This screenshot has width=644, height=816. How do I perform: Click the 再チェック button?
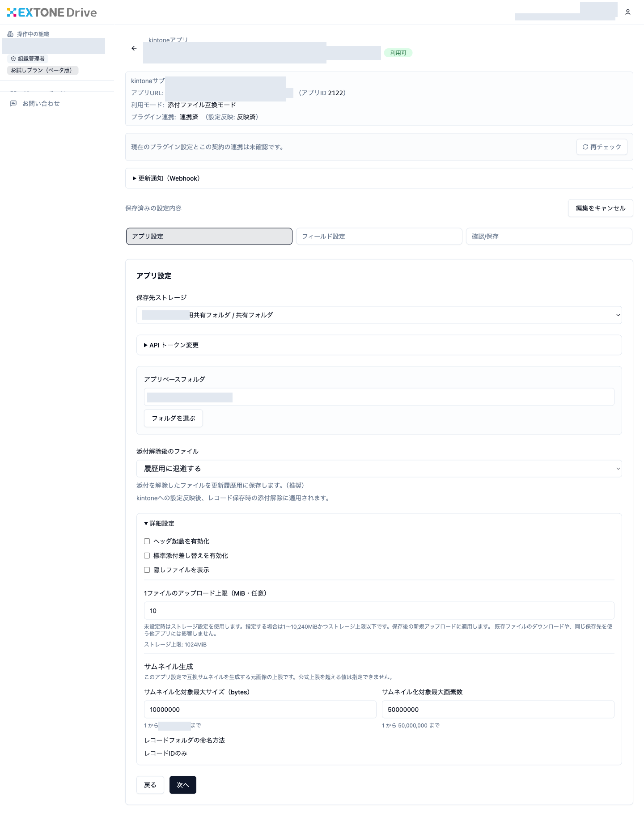[x=602, y=147]
